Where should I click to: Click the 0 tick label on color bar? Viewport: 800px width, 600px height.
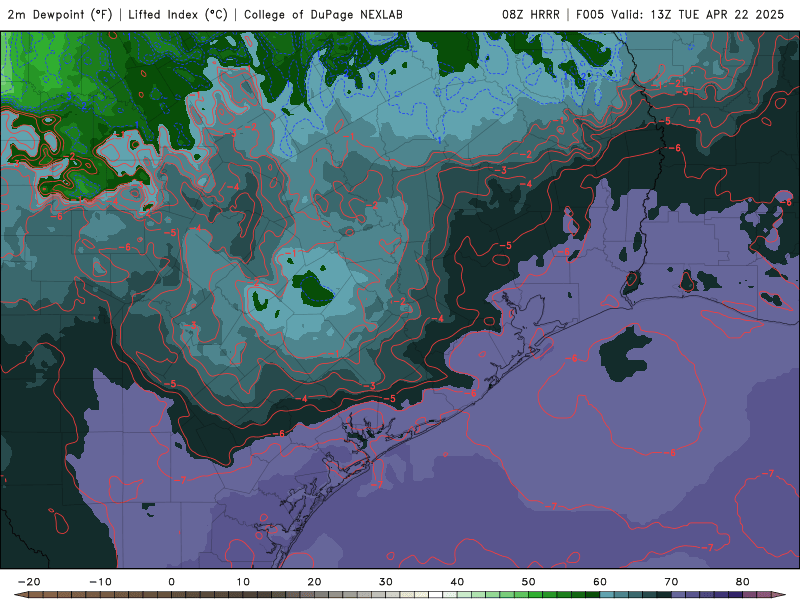171,582
